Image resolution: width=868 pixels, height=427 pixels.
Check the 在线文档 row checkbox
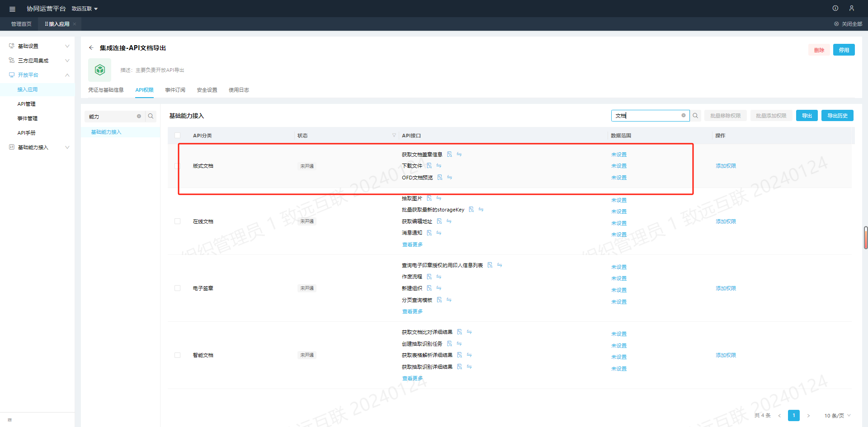pyautogui.click(x=177, y=221)
